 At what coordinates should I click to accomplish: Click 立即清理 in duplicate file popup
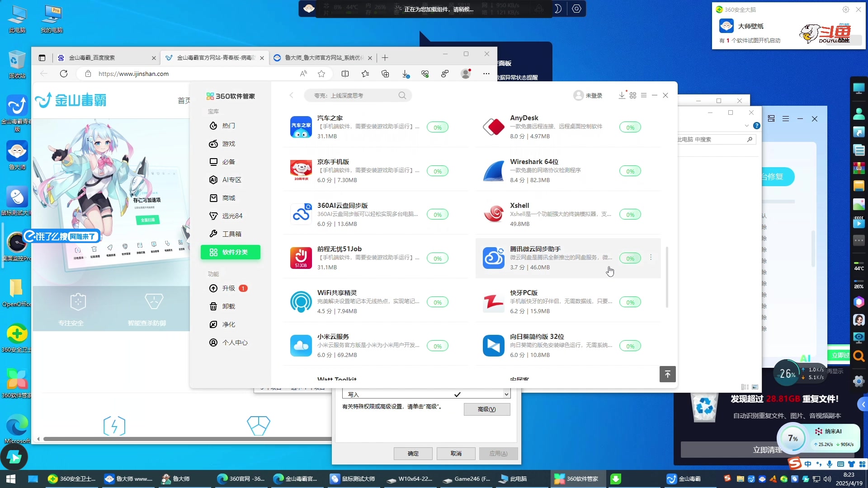(767, 450)
